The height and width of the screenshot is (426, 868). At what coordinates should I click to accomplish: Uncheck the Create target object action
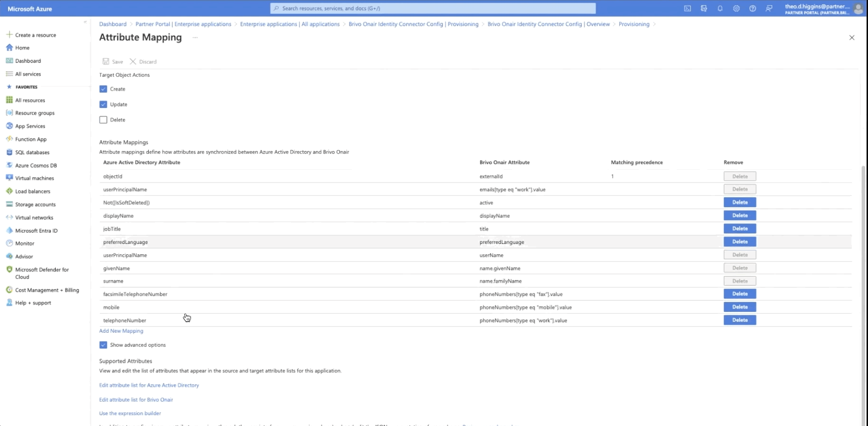103,89
